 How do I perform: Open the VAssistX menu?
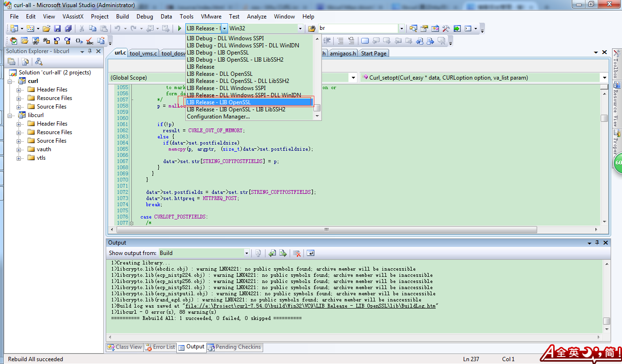click(73, 16)
